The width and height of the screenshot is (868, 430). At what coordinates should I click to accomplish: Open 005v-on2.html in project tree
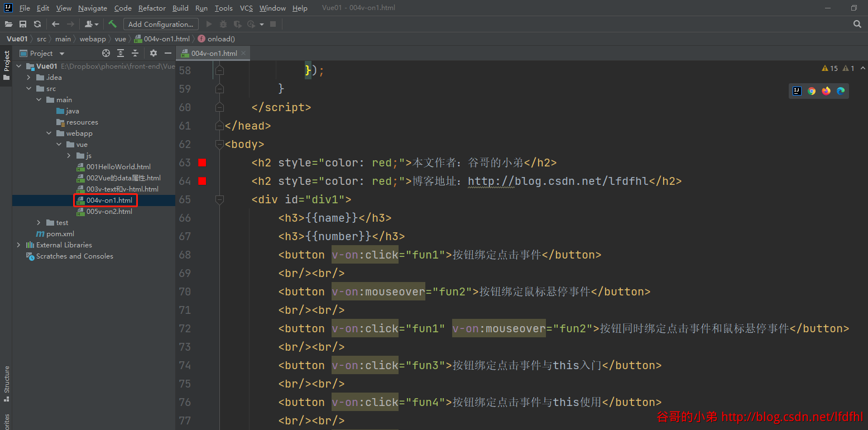[x=109, y=211]
